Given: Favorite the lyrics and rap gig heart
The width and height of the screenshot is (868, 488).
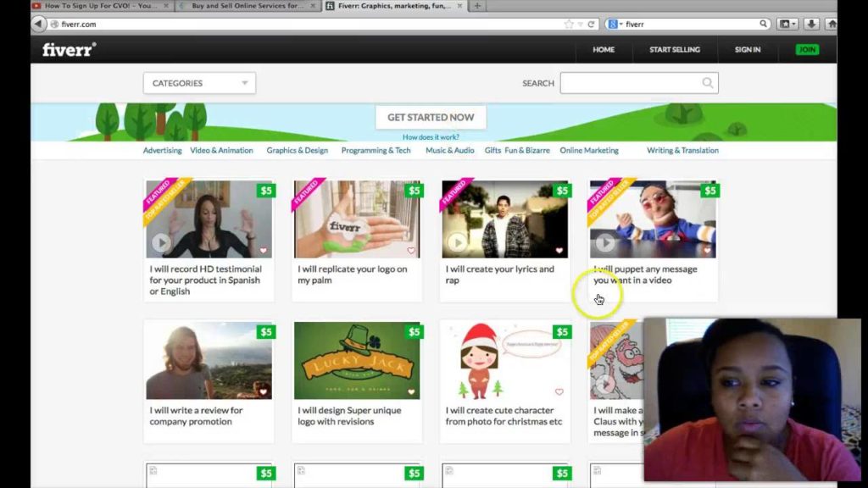Looking at the screenshot, I should pyautogui.click(x=559, y=251).
